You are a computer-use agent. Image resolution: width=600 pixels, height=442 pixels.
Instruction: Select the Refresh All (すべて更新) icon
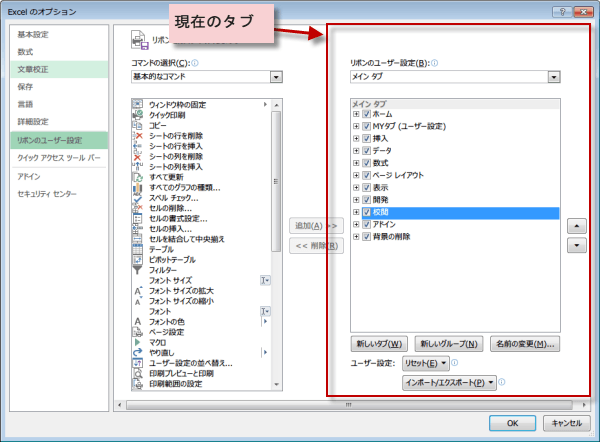pyautogui.click(x=137, y=176)
